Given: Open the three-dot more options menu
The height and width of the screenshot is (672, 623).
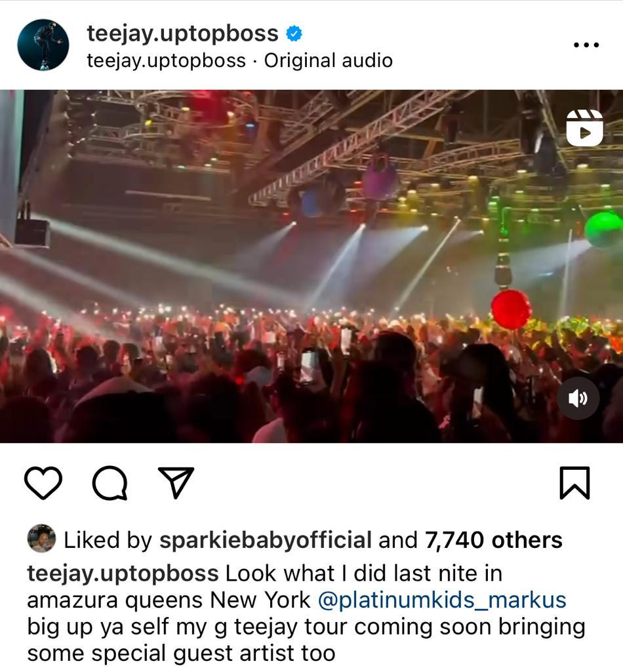Looking at the screenshot, I should click(586, 45).
